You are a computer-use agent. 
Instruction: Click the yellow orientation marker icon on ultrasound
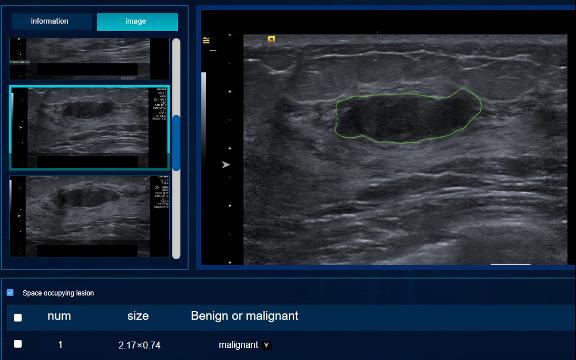(271, 39)
